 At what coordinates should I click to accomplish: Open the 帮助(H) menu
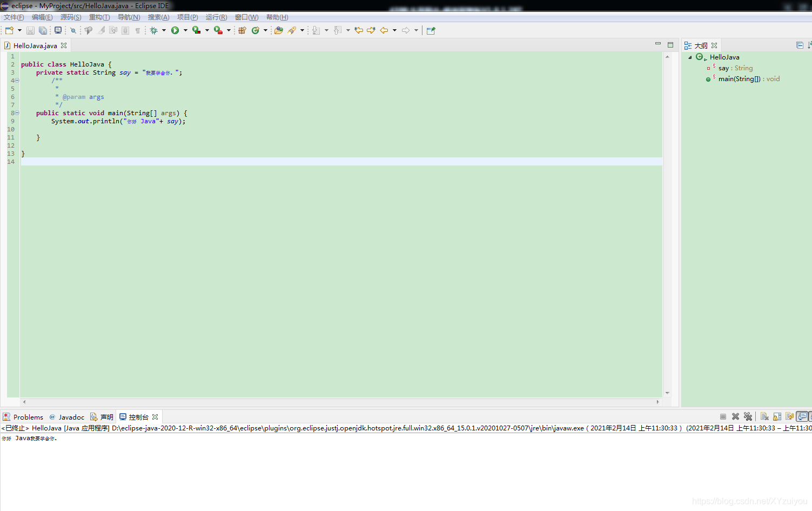(x=277, y=17)
